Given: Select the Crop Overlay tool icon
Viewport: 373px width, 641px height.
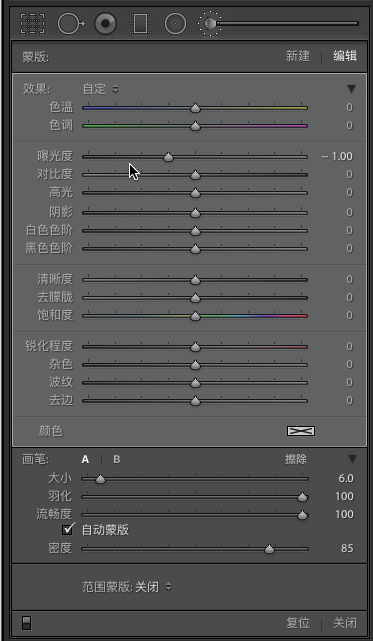Looking at the screenshot, I should [x=32, y=24].
